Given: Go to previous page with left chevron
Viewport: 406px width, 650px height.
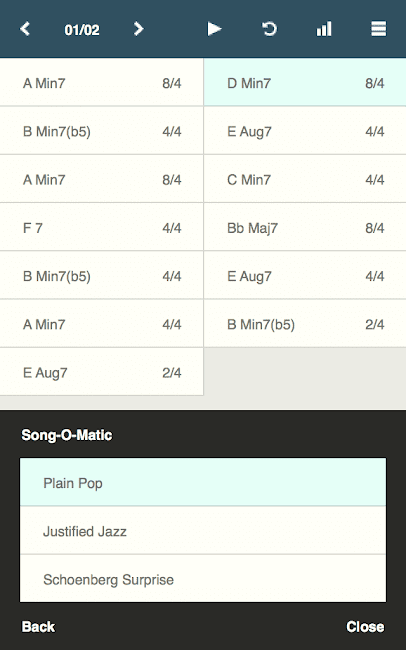Looking at the screenshot, I should [25, 29].
